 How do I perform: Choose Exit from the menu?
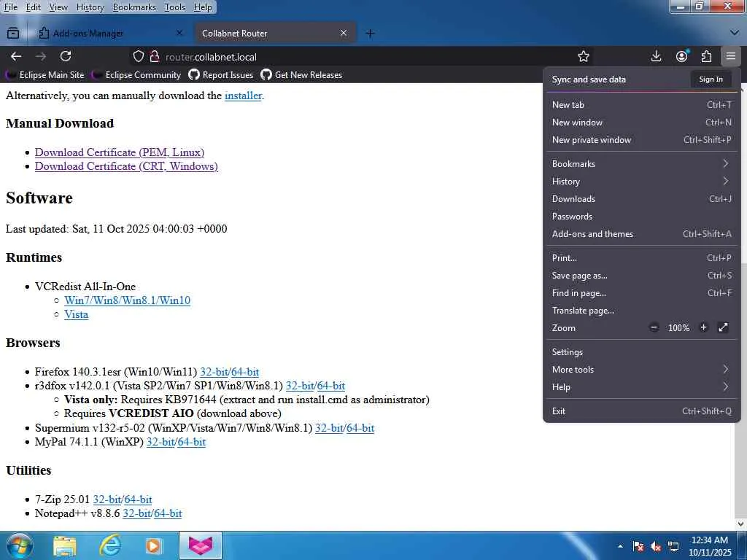[641, 411]
